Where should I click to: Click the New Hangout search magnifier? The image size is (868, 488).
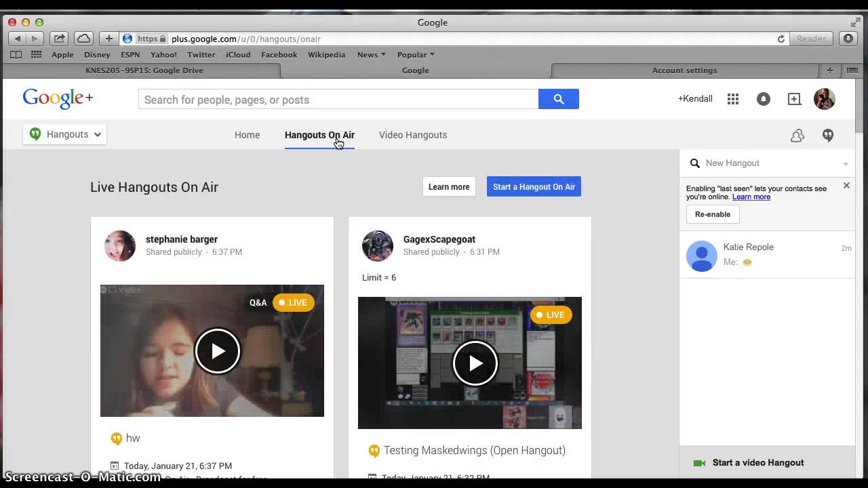(x=695, y=163)
